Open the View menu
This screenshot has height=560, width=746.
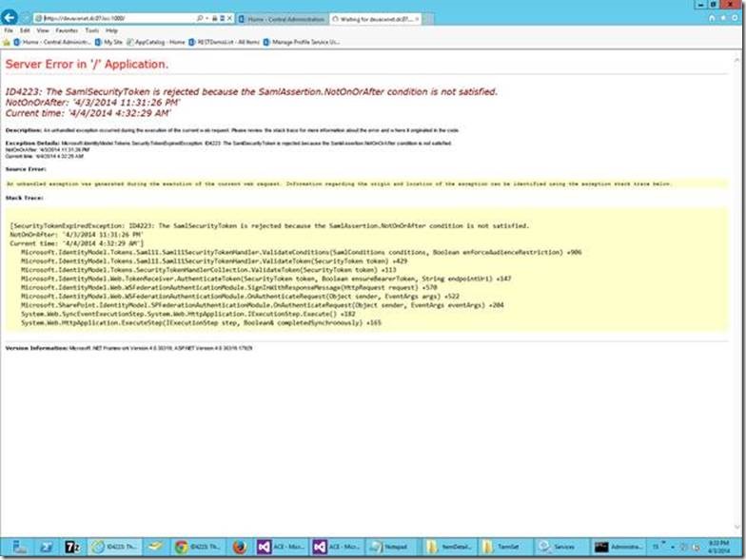pos(43,30)
